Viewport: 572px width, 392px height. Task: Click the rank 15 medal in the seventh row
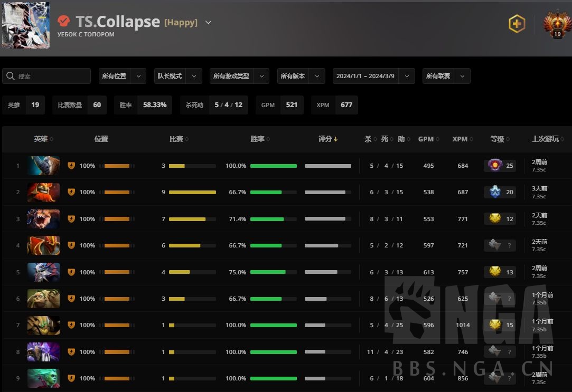click(500, 325)
